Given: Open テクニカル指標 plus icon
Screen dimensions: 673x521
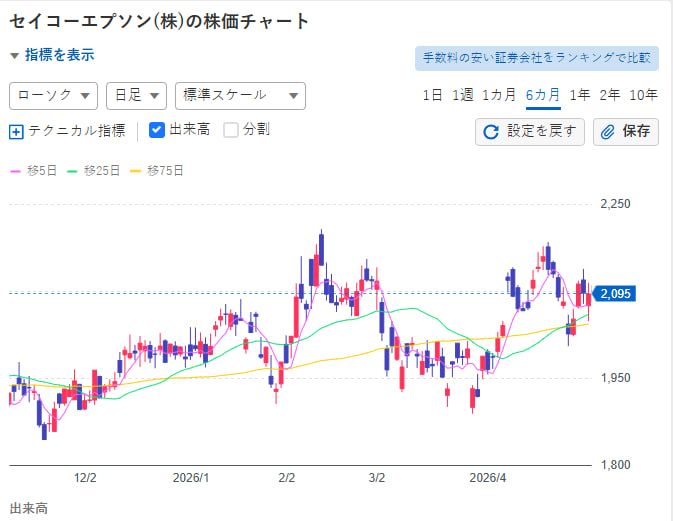Looking at the screenshot, I should [16, 131].
